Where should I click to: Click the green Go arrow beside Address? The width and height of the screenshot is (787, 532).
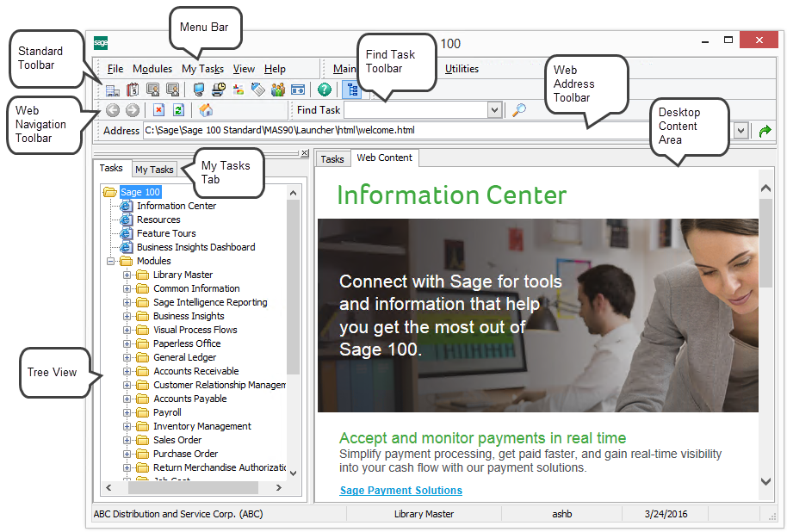pyautogui.click(x=764, y=131)
